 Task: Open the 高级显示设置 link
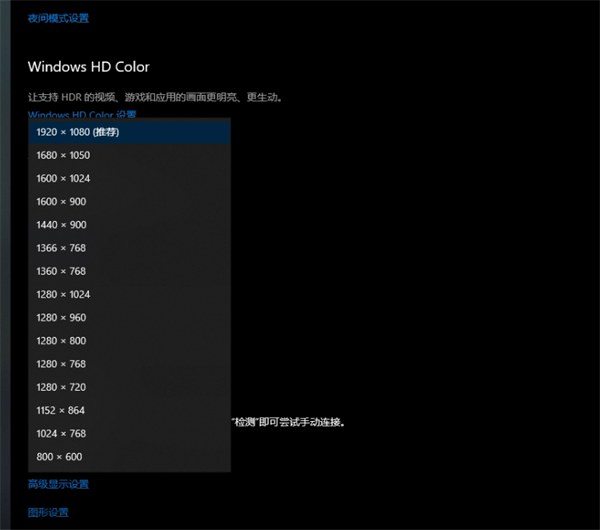tap(58, 484)
